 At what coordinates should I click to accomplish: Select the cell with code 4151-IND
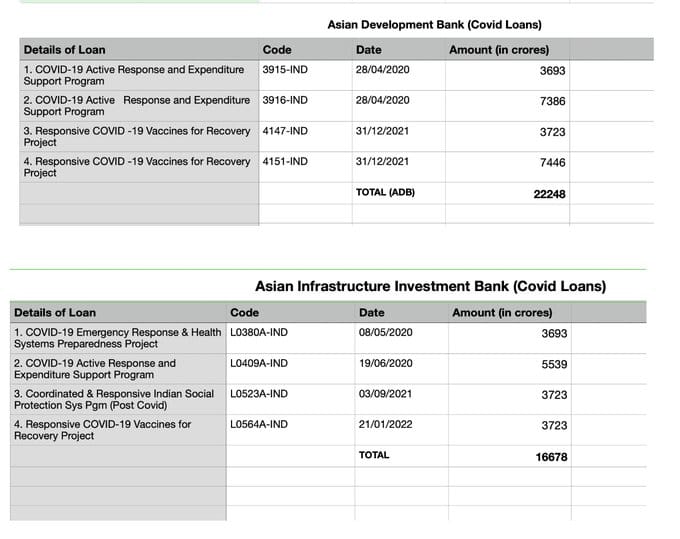(306, 167)
